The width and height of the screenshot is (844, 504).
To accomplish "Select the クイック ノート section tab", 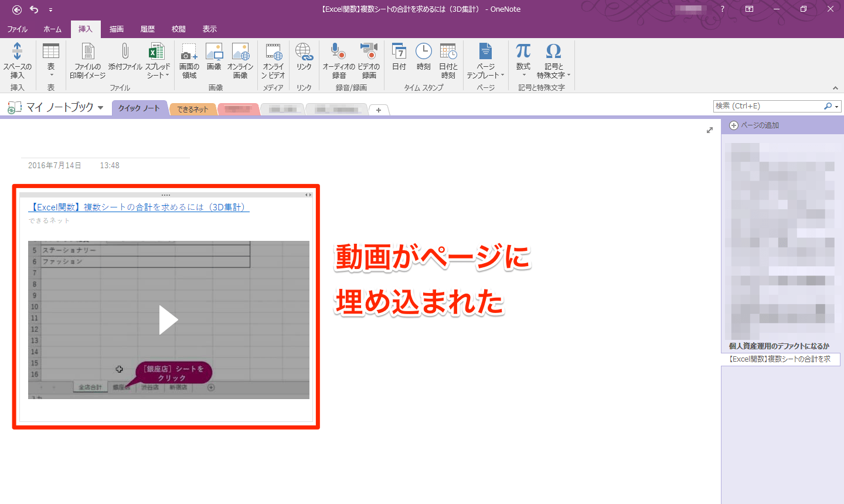I will pos(139,108).
